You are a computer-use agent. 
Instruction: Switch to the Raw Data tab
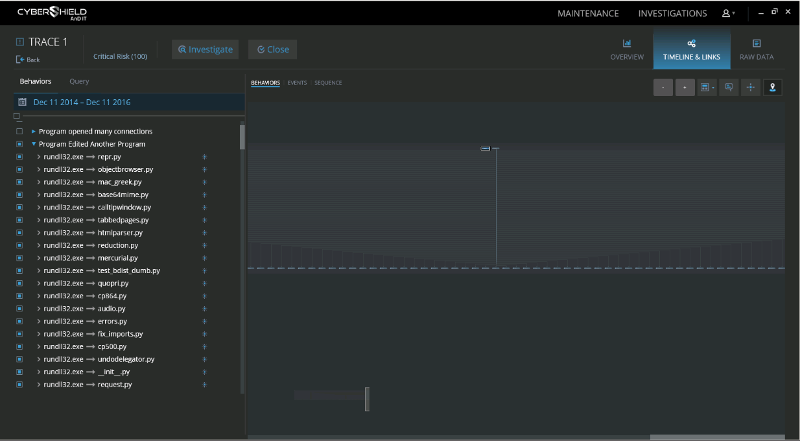click(x=756, y=49)
